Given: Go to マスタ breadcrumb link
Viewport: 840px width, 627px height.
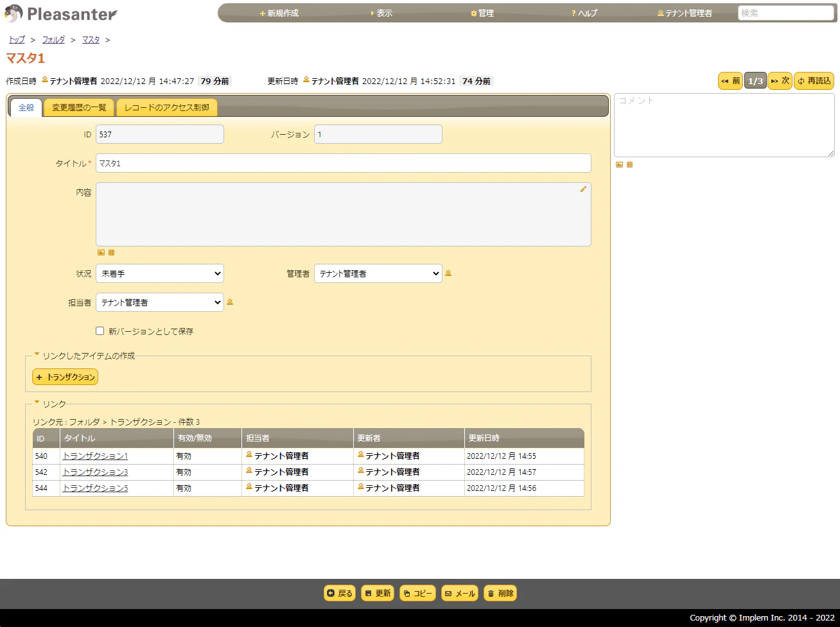Looking at the screenshot, I should 91,40.
